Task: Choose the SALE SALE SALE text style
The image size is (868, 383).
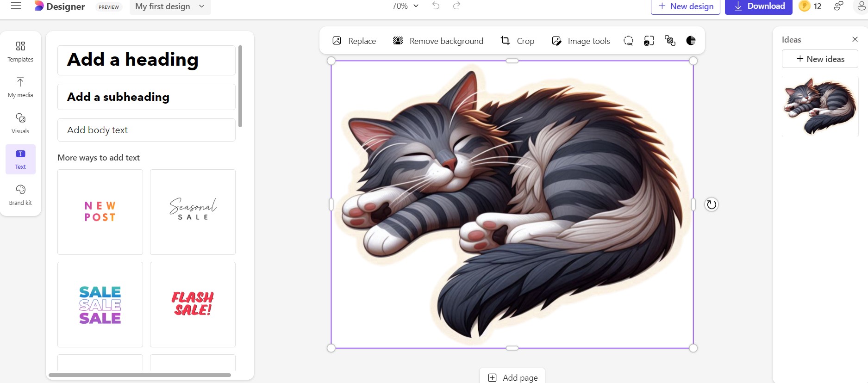Action: tap(100, 304)
